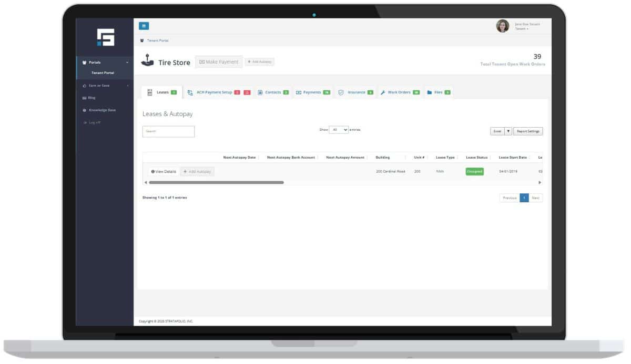Open the Leases tab

click(162, 92)
